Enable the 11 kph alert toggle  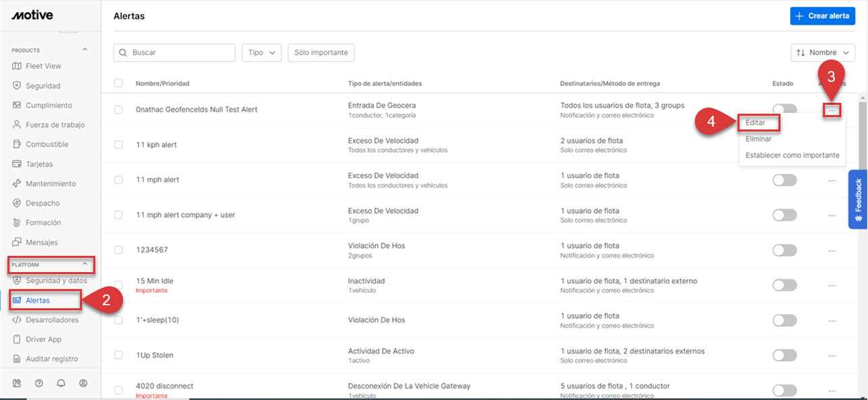[784, 144]
